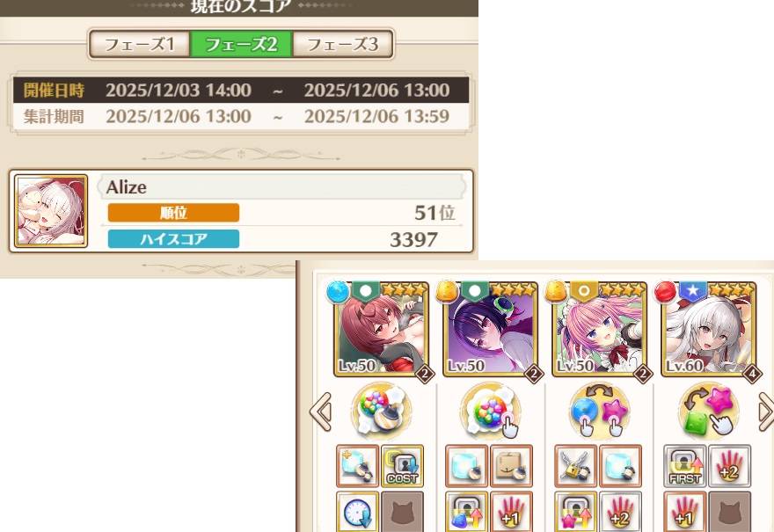Switch to the フェーズ1 tab
Image resolution: width=774 pixels, height=532 pixels.
[x=140, y=45]
